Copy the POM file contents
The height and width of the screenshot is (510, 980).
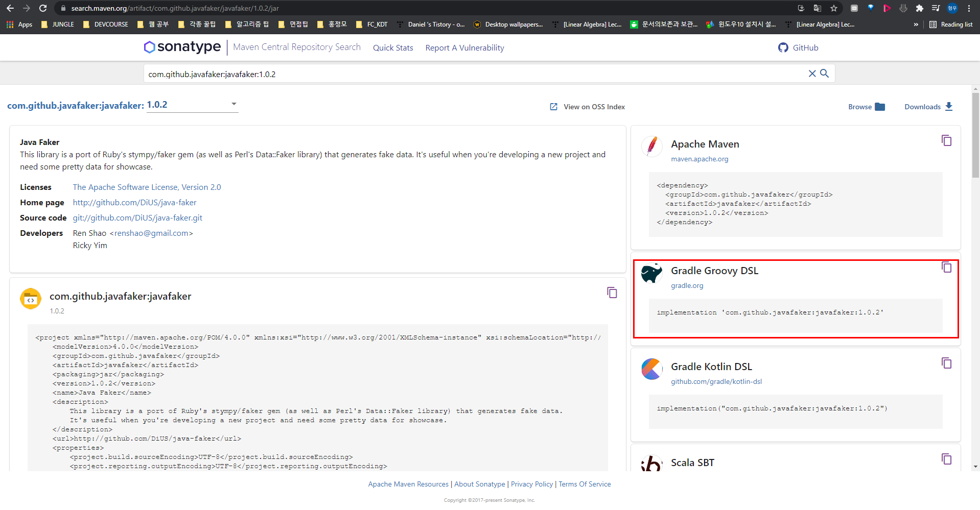(612, 293)
